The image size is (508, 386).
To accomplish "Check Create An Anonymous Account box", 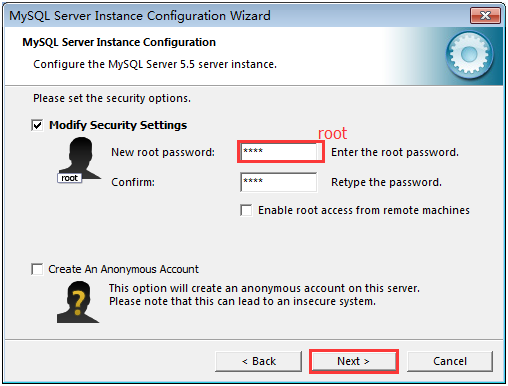I will [37, 269].
